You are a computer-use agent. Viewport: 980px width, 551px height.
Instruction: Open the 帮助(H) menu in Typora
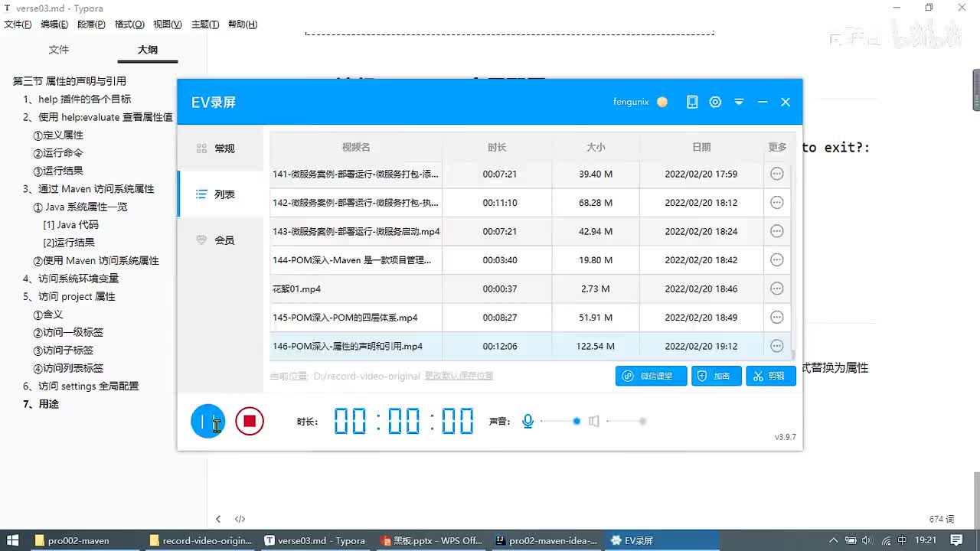[243, 24]
